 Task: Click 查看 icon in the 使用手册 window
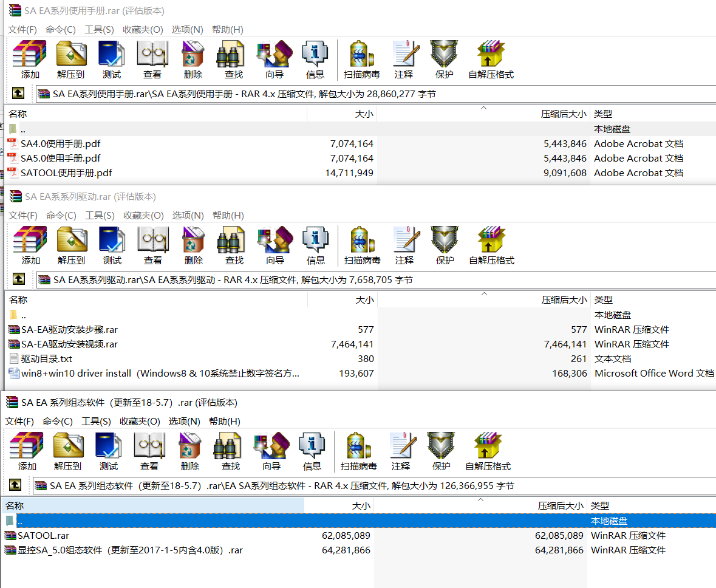[152, 60]
